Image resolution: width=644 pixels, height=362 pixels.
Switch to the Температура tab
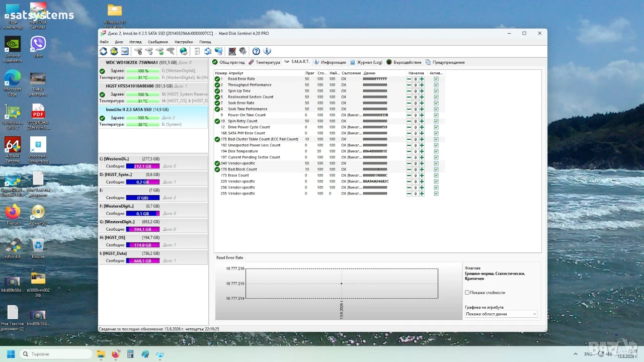(x=264, y=62)
